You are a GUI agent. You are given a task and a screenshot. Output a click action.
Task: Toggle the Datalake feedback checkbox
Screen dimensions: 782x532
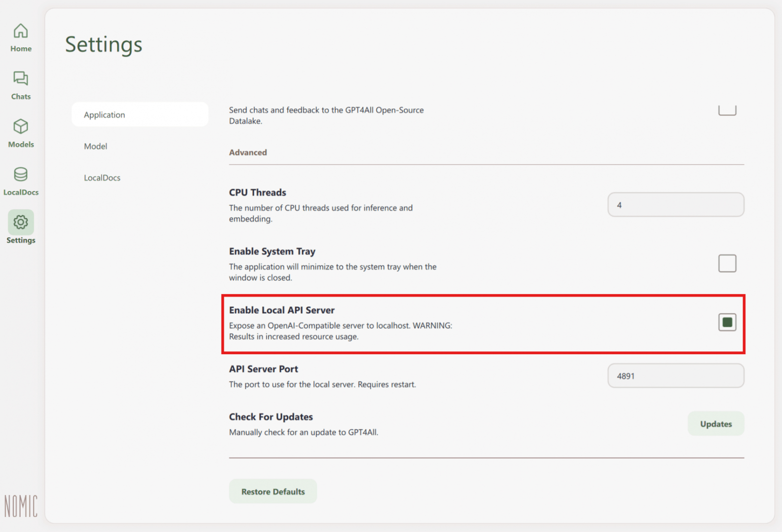pos(727,110)
